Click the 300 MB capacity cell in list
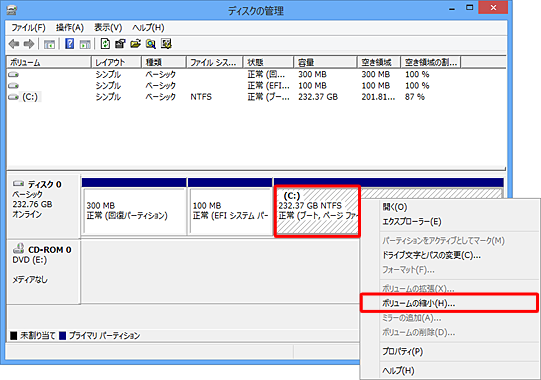This screenshot has height=380, width=541. (312, 75)
